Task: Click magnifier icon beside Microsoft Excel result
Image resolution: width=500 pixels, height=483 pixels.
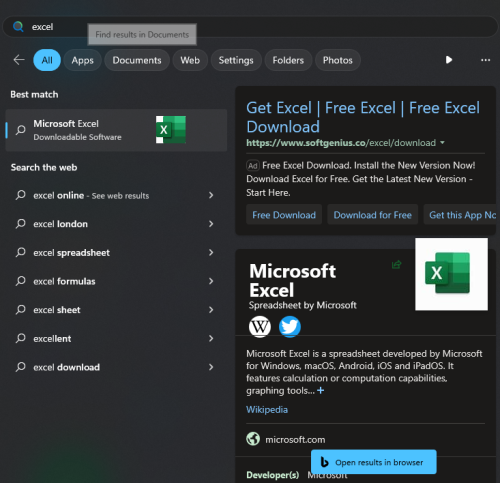Action: click(x=21, y=130)
